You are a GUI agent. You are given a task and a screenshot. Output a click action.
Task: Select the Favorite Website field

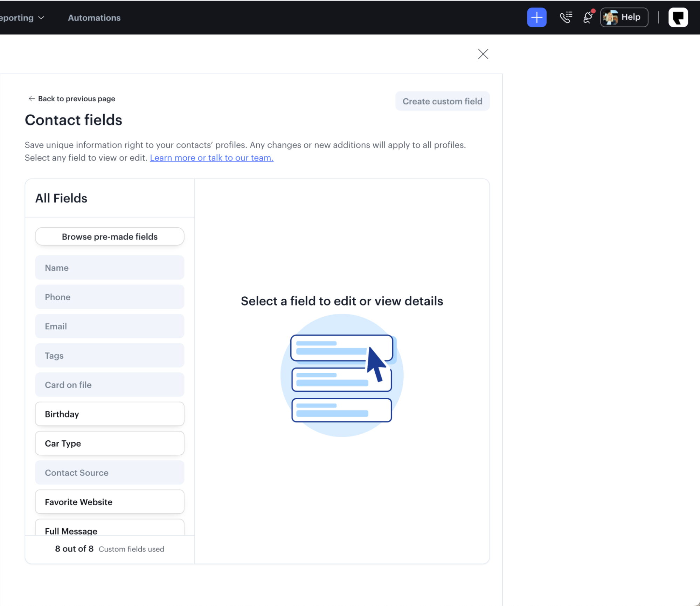(110, 502)
